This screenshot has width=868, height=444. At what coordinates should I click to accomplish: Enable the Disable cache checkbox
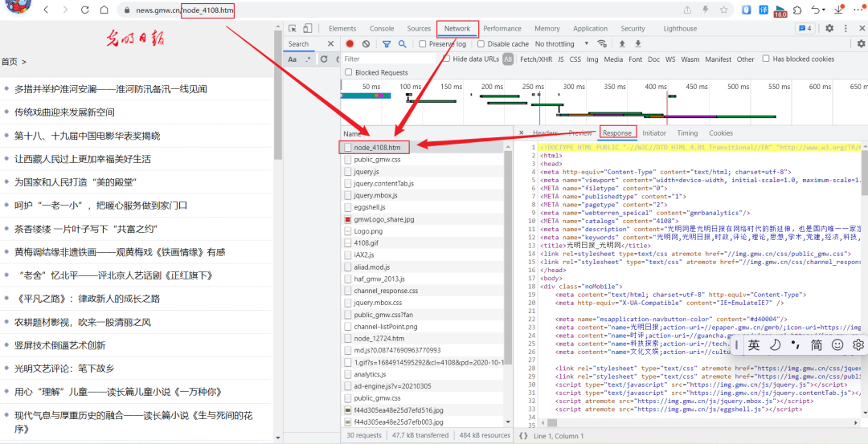[x=481, y=44]
